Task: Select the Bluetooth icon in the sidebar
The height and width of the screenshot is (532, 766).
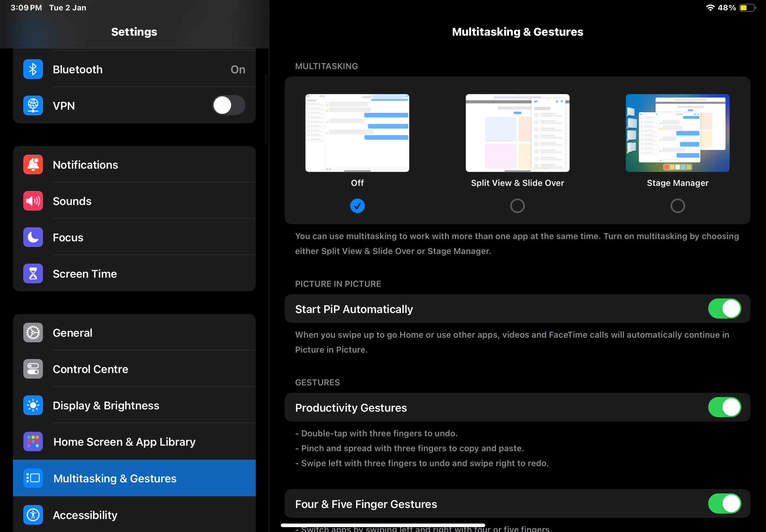Action: (x=33, y=69)
